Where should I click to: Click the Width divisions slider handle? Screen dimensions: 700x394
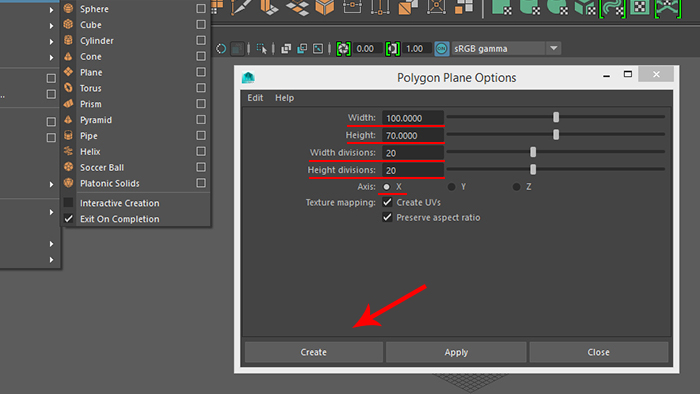pos(533,152)
